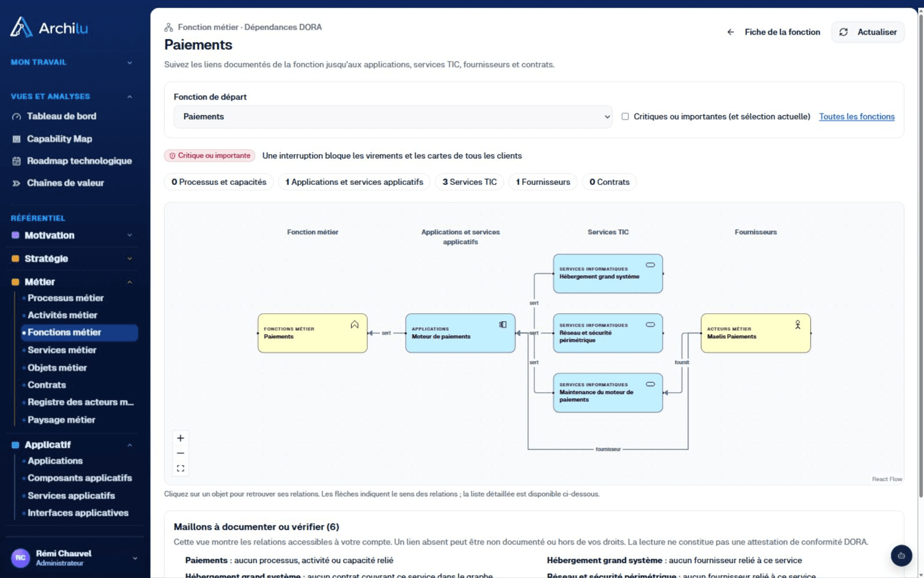
Task: Click the Roadmap technologique calendar icon
Action: click(17, 161)
